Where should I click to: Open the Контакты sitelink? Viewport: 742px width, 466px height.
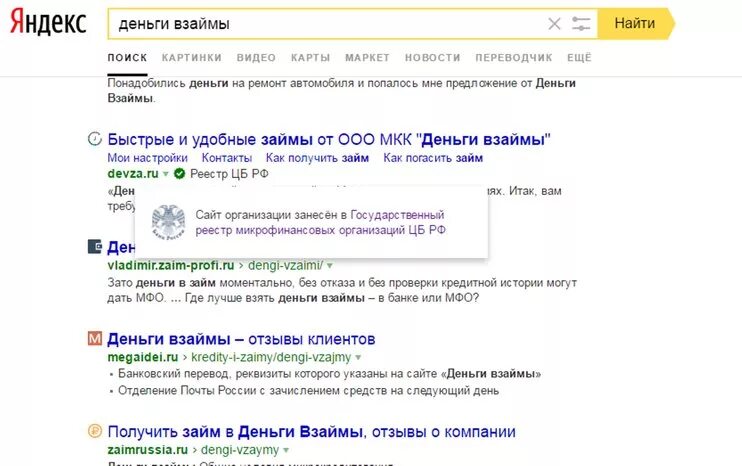pyautogui.click(x=227, y=158)
